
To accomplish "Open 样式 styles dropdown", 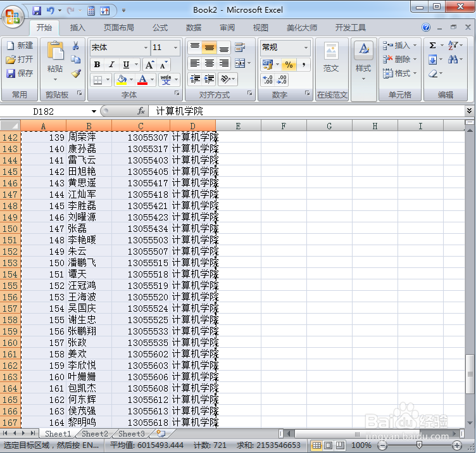I will coord(363,70).
